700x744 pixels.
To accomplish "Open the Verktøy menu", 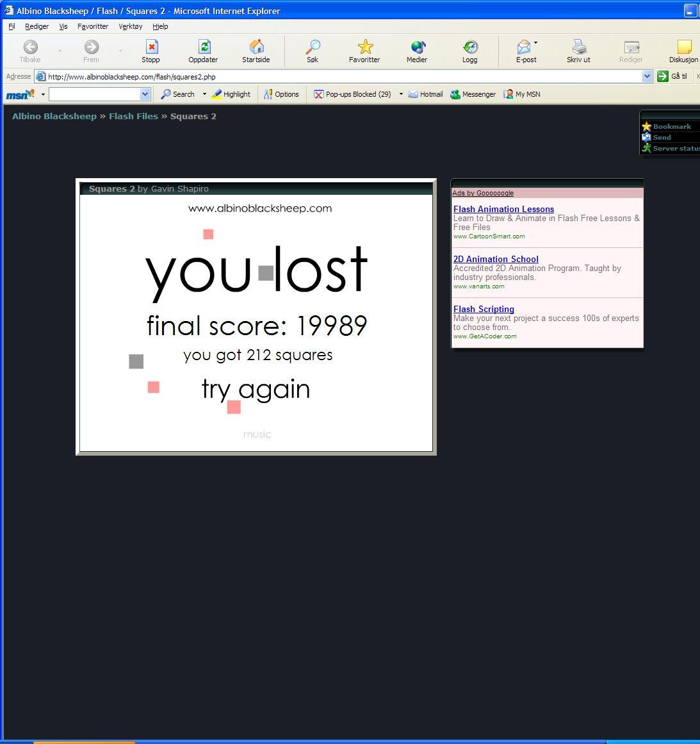I will [x=131, y=26].
